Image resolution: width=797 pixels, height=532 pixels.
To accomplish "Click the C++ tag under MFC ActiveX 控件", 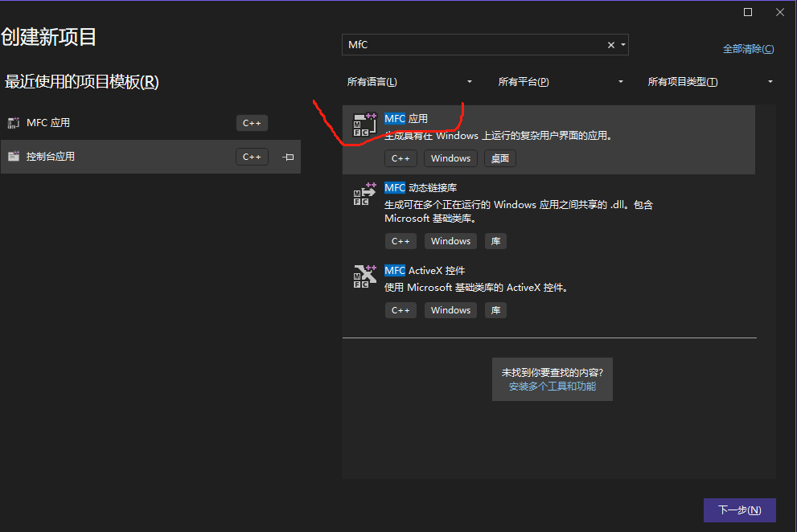I will (401, 310).
